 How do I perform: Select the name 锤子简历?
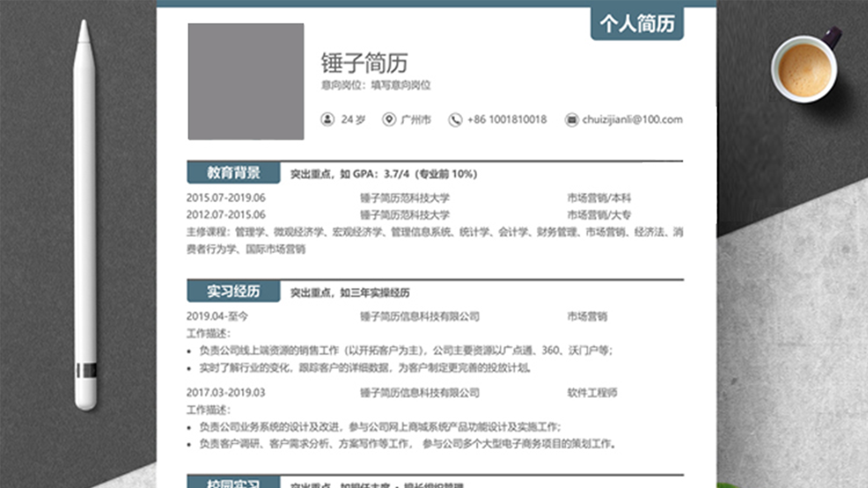coord(364,63)
